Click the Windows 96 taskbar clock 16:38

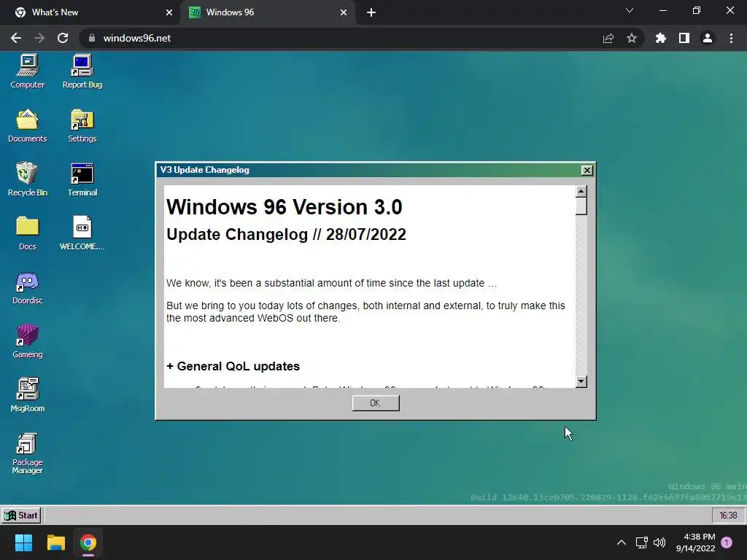pyautogui.click(x=728, y=516)
